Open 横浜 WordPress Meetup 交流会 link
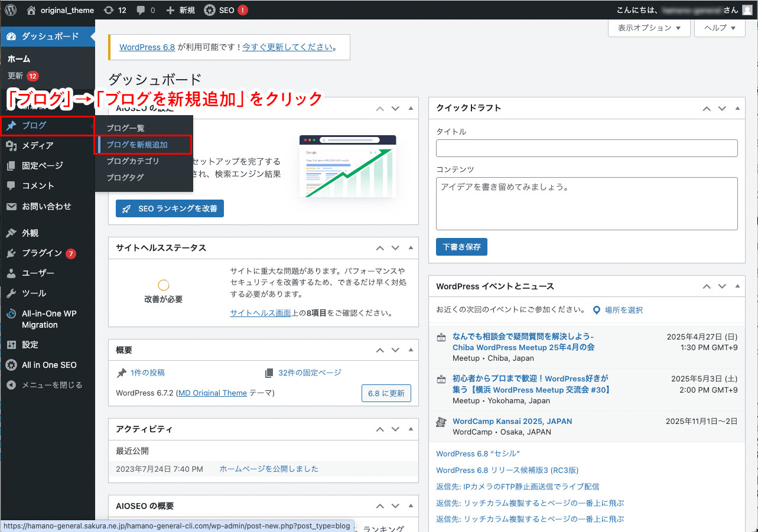The width and height of the screenshot is (758, 532). coord(532,384)
